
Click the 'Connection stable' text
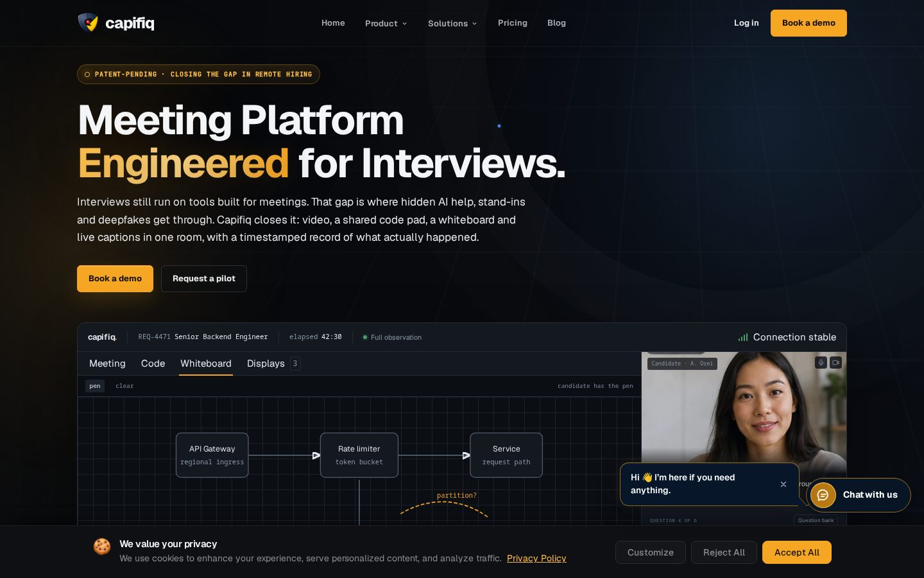tap(794, 337)
